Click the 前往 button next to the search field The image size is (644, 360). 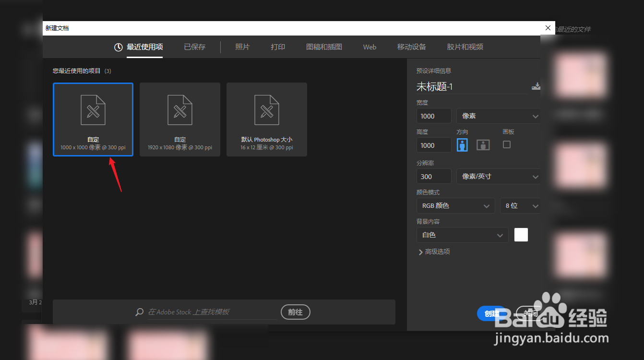pos(295,312)
